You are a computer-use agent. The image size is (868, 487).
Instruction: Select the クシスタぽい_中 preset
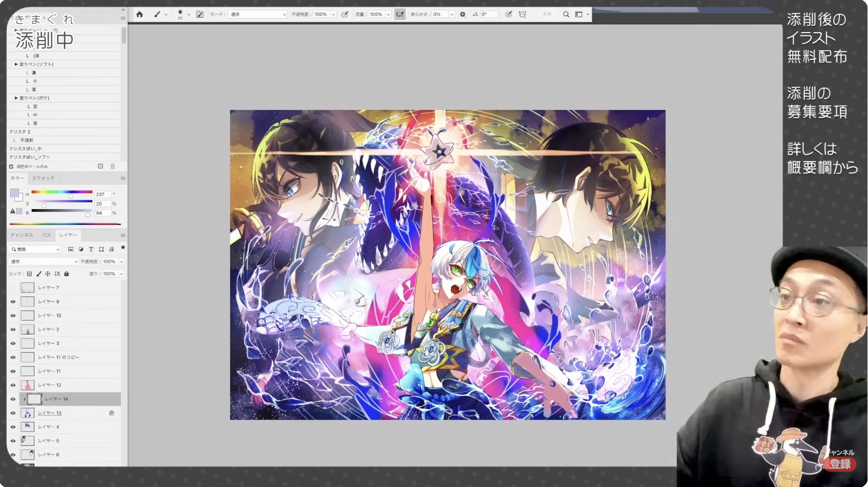tap(64, 149)
